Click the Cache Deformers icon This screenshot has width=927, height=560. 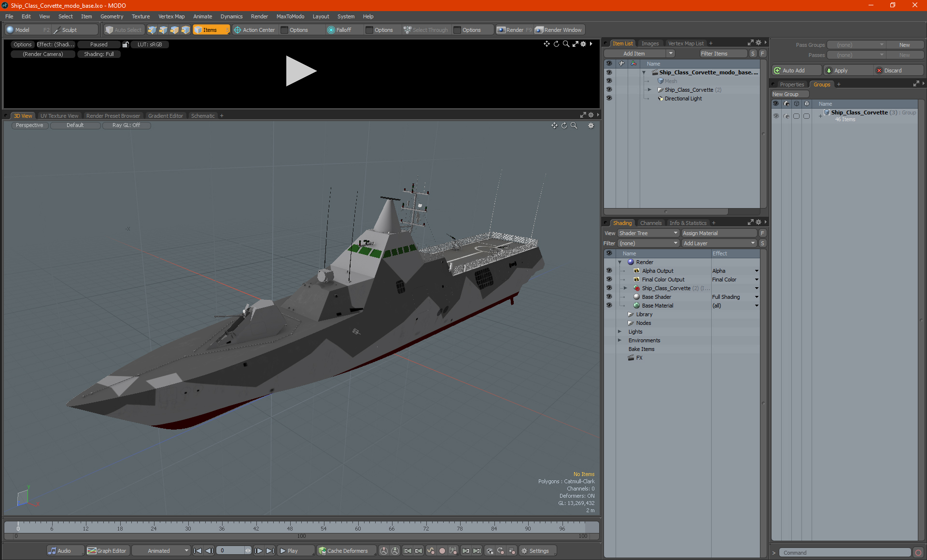(322, 551)
